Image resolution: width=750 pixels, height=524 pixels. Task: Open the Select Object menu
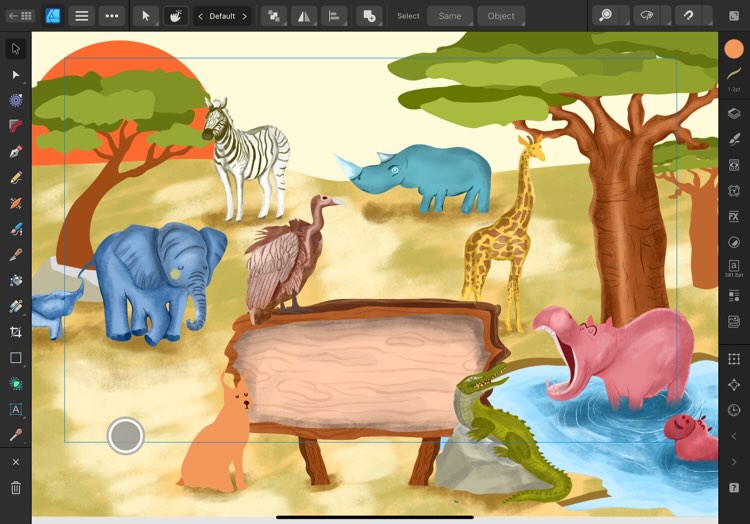[501, 16]
